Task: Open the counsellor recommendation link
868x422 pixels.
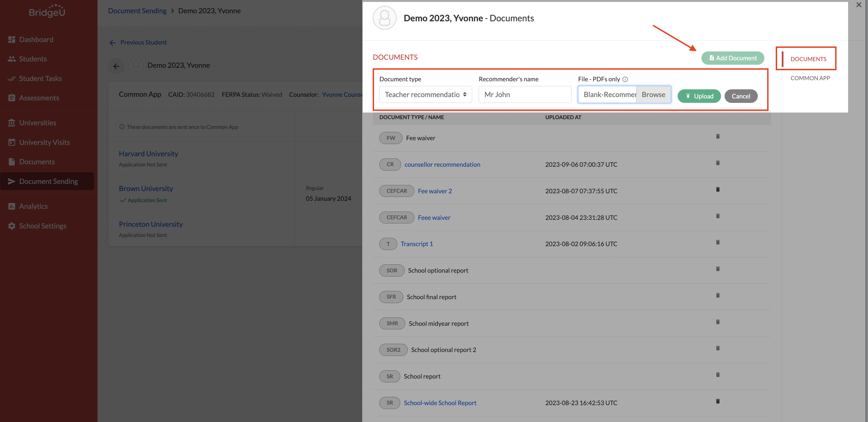Action: pyautogui.click(x=442, y=164)
